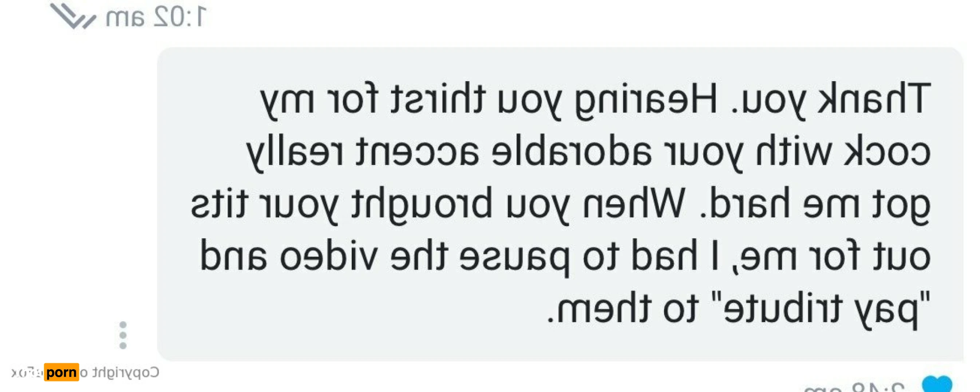Image resolution: width=980 pixels, height=392 pixels.
Task: Click the bottom dot of the vertical ellipsis
Action: 123,345
